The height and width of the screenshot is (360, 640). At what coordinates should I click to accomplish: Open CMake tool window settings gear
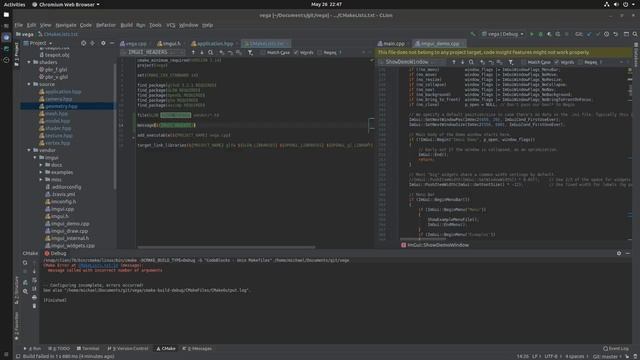point(619,253)
